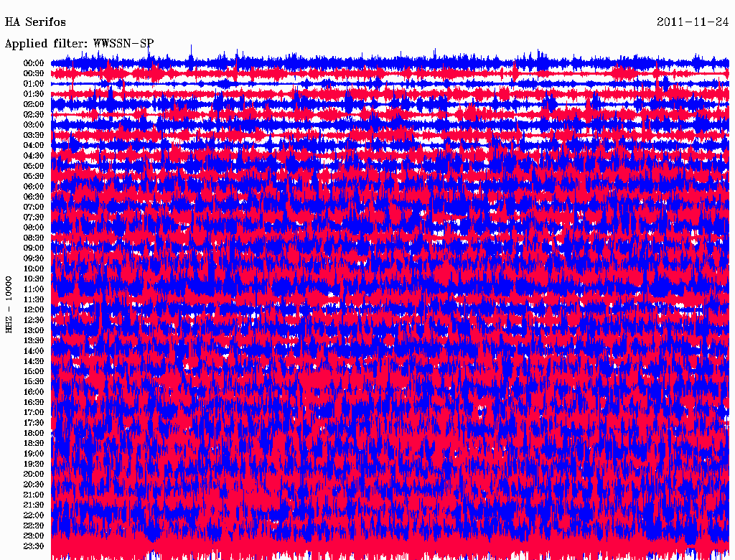735x560 pixels.
Task: Click the 'Applied filter: WWSSN-SP' text
Action: [x=79, y=44]
